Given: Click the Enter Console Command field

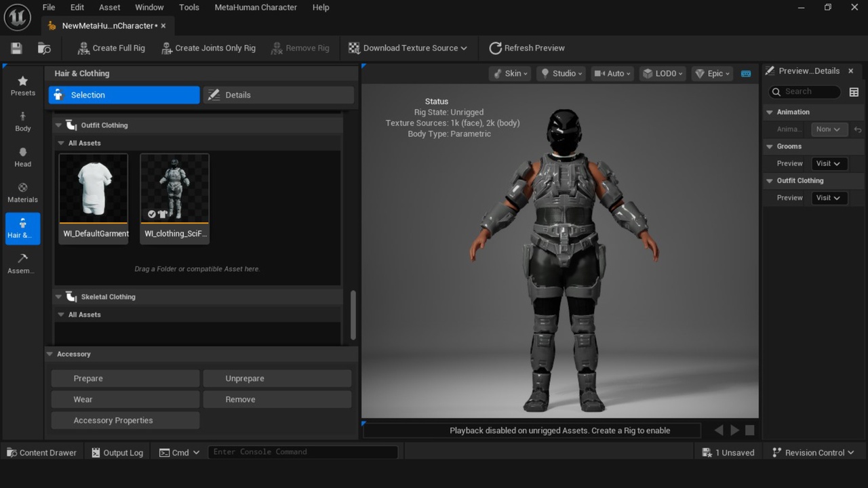Looking at the screenshot, I should pyautogui.click(x=303, y=452).
